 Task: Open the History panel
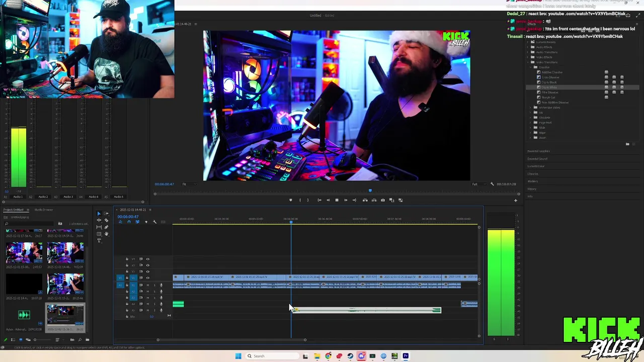click(532, 189)
